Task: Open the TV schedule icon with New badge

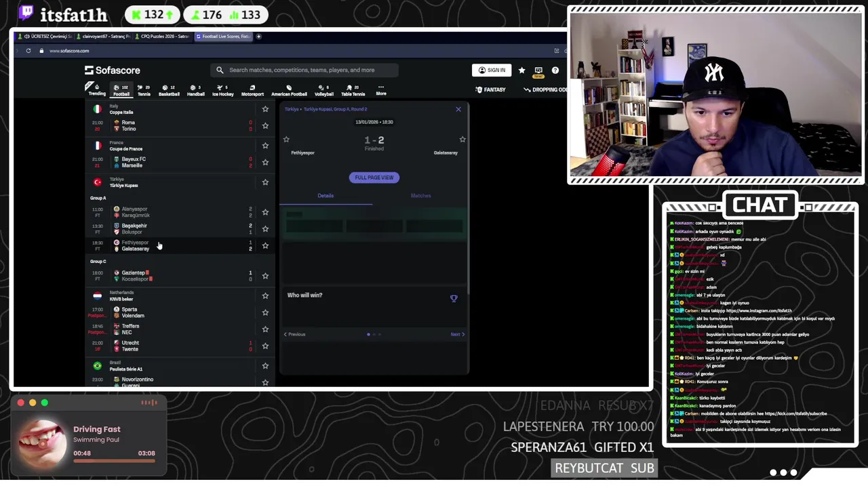Action: (x=538, y=70)
